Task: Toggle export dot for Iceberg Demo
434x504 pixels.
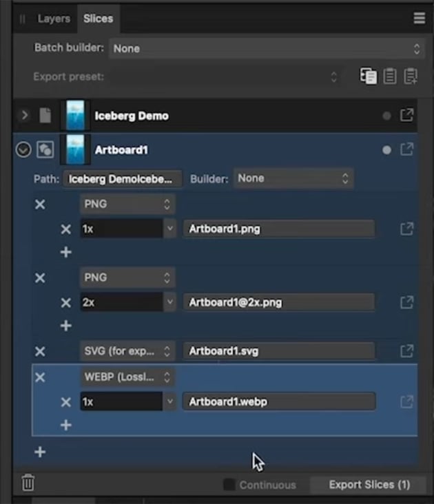Action: [386, 116]
